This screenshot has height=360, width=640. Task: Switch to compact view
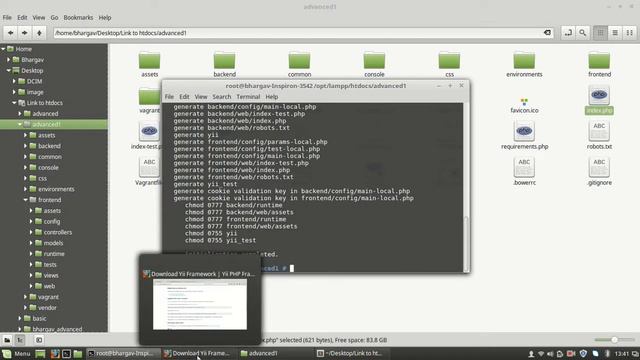(630, 33)
